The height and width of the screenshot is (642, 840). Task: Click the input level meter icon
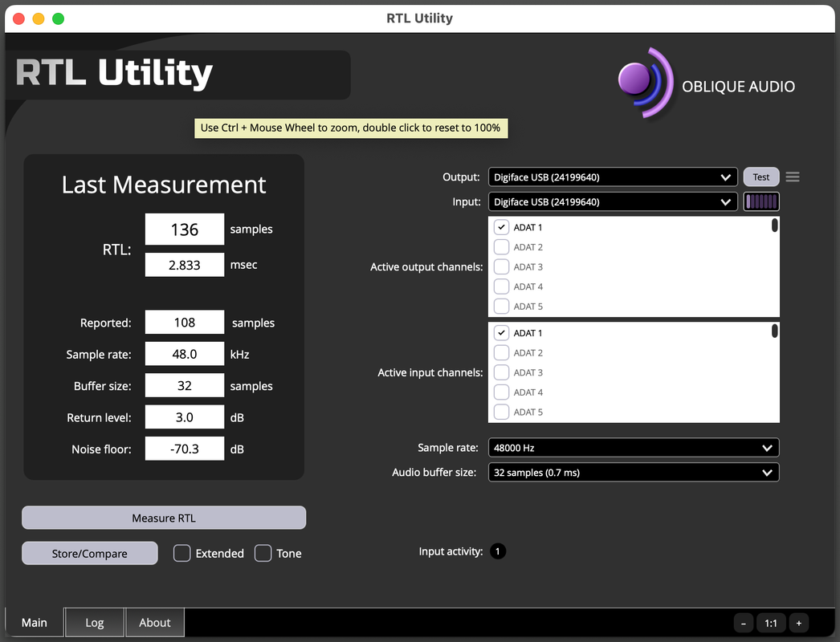tap(760, 202)
